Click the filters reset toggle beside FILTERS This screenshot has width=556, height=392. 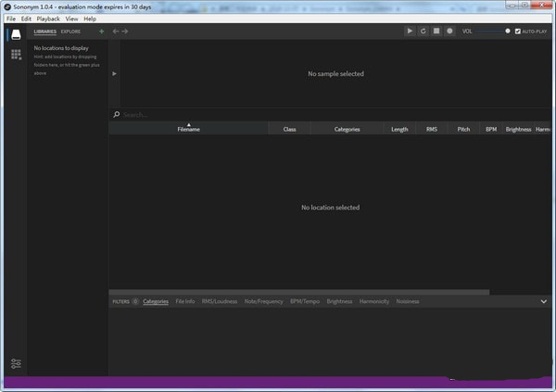(135, 301)
